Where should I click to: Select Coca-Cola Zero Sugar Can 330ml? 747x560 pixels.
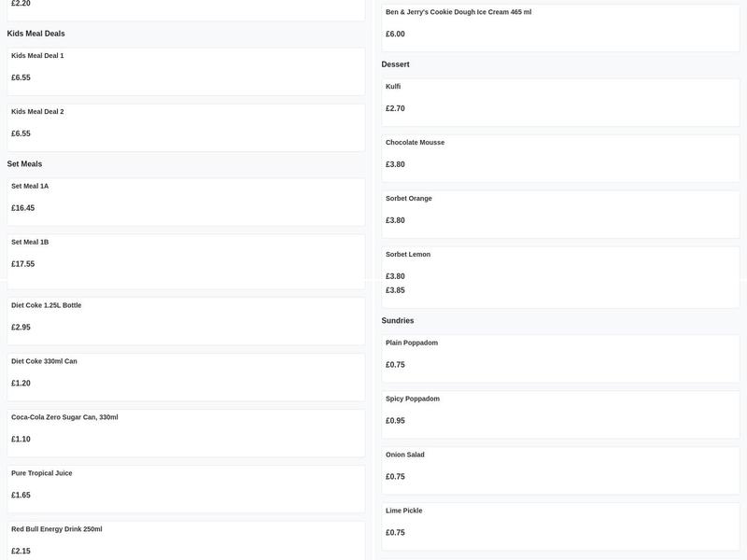tap(186, 433)
